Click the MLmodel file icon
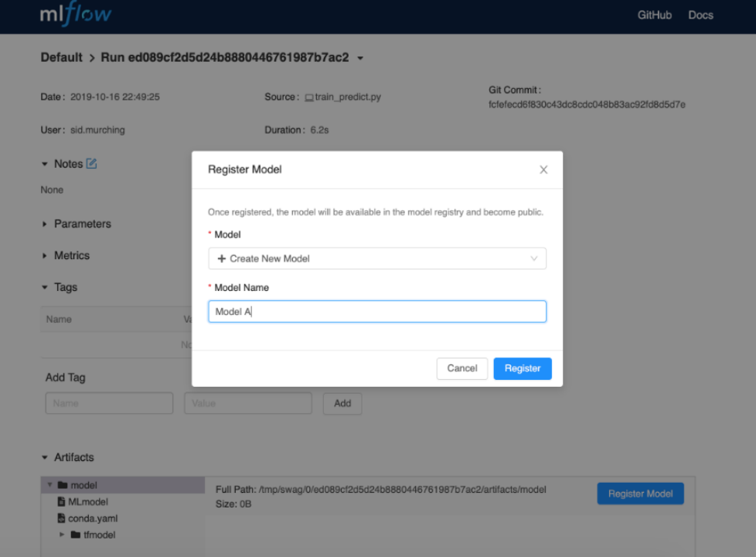This screenshot has width=756, height=557. pyautogui.click(x=61, y=501)
